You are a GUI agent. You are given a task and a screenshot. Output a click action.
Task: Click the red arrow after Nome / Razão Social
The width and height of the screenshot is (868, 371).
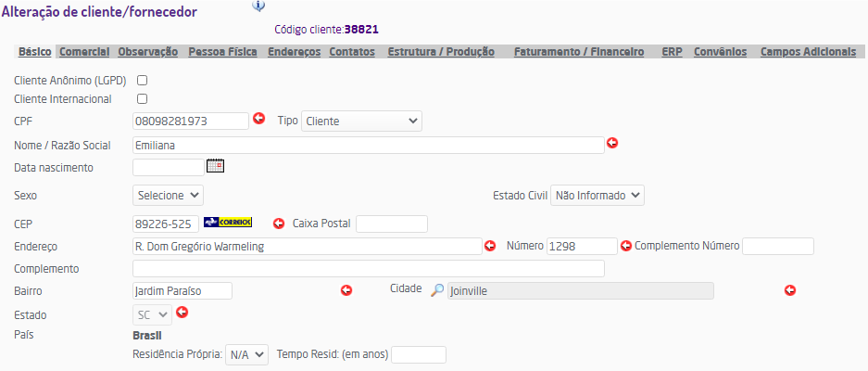tap(612, 143)
